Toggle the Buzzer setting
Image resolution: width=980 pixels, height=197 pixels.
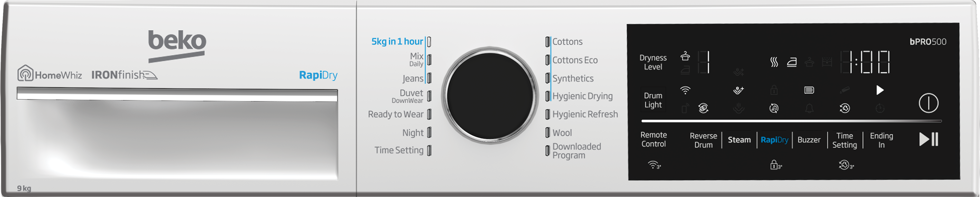point(809,140)
